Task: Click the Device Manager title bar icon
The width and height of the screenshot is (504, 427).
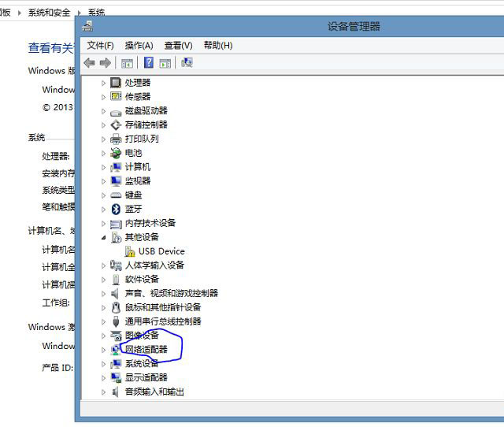Action: pyautogui.click(x=87, y=26)
